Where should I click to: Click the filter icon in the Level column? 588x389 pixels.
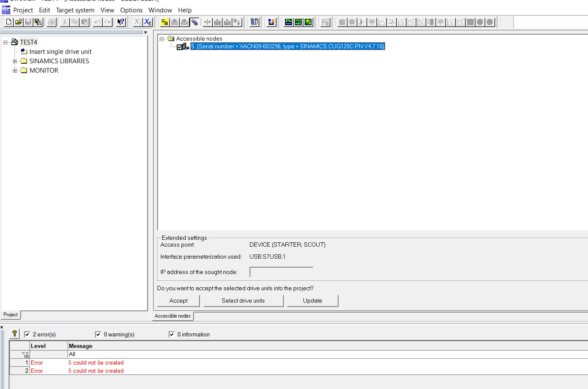tap(26, 354)
